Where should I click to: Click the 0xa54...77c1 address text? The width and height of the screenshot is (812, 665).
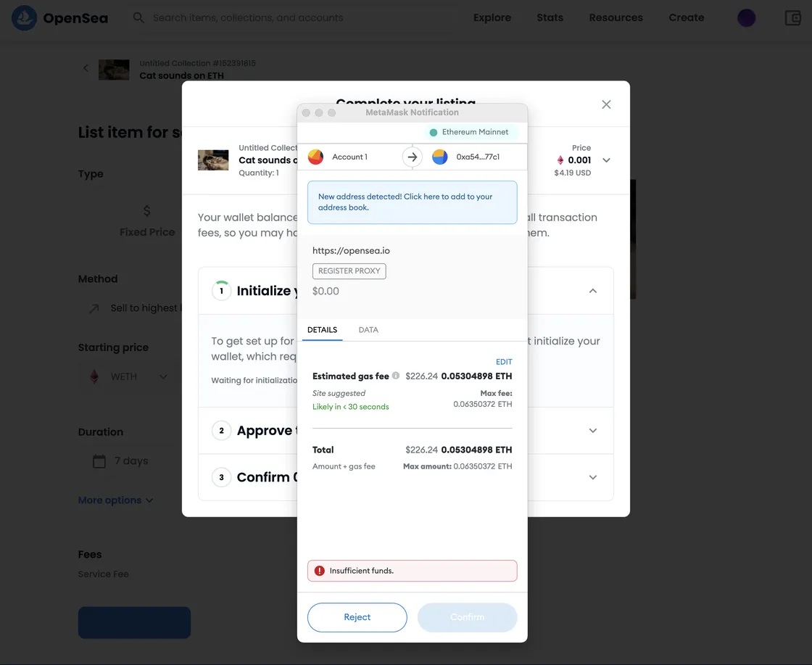pyautogui.click(x=478, y=157)
